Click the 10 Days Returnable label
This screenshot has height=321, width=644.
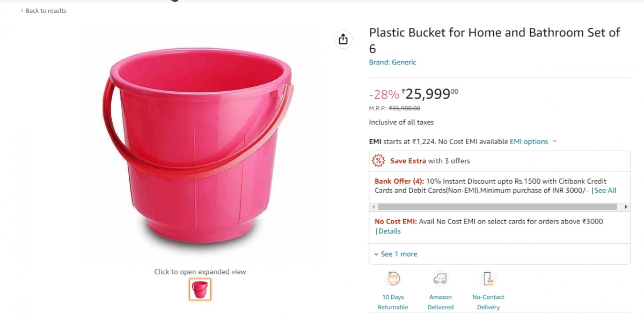tap(393, 302)
